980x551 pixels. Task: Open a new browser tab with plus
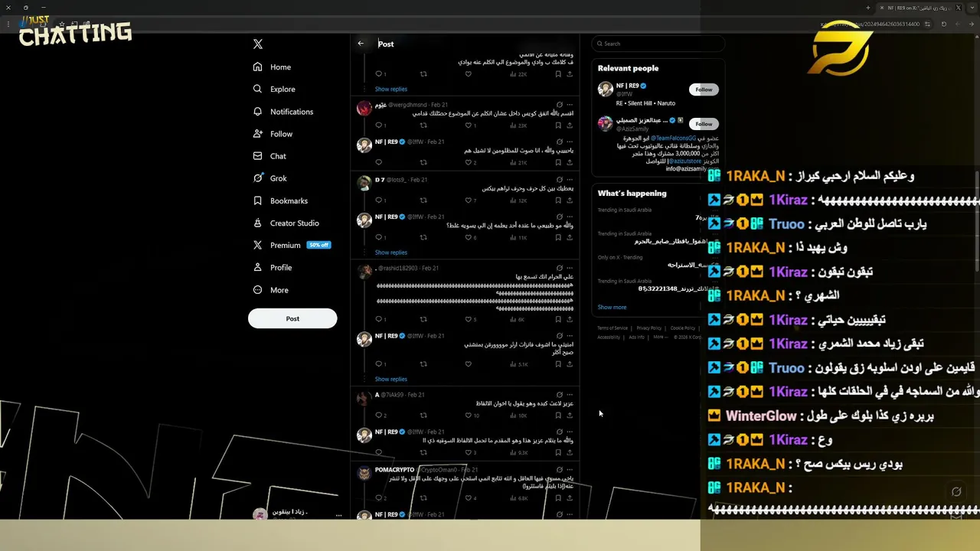(x=867, y=8)
